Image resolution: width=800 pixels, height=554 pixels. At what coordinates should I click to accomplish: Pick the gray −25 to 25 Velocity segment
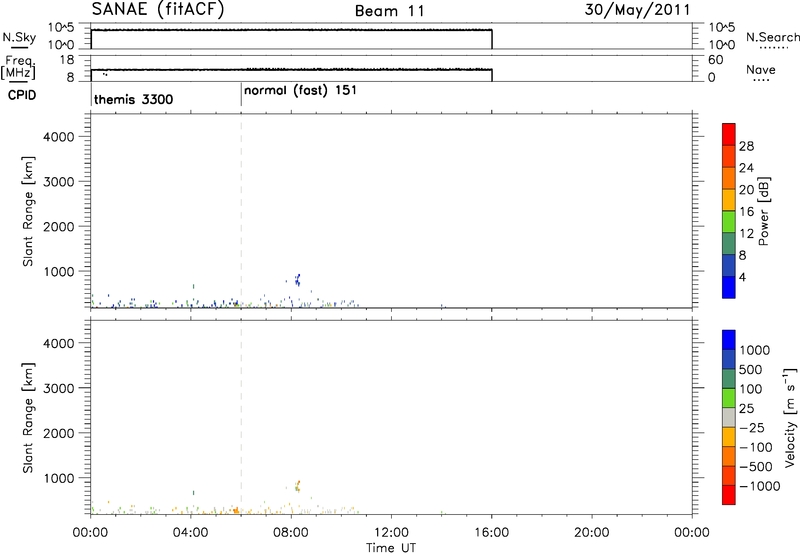(x=729, y=417)
